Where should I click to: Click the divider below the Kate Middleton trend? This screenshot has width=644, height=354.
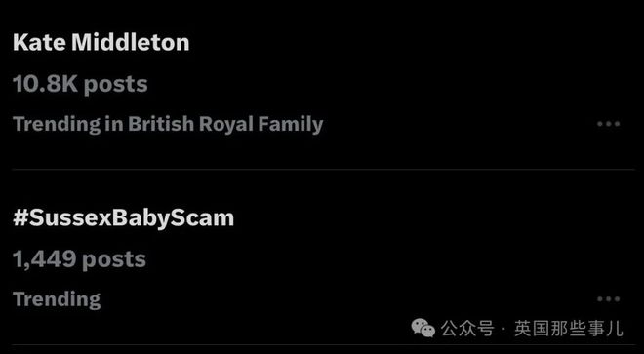[x=323, y=169]
